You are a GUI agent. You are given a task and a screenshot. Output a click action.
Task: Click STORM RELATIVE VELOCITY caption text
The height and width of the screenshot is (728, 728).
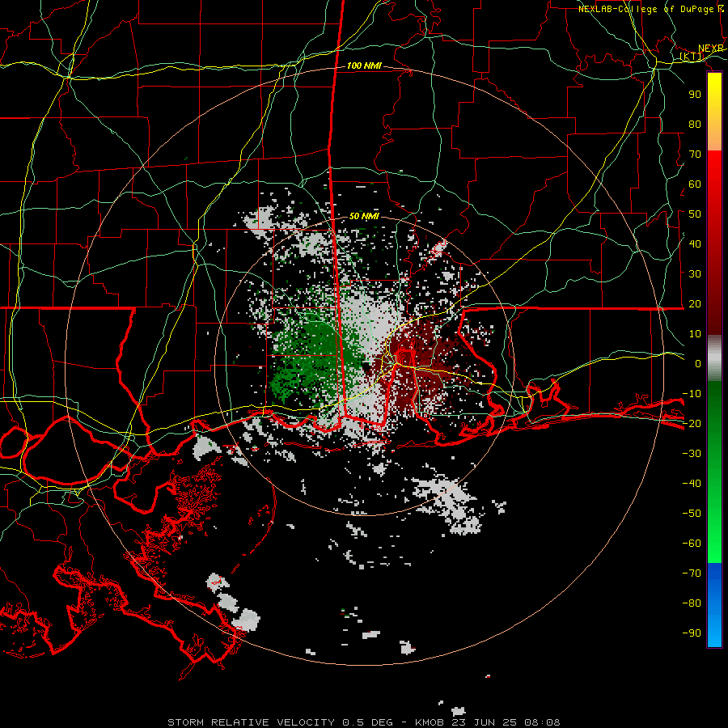(x=251, y=722)
